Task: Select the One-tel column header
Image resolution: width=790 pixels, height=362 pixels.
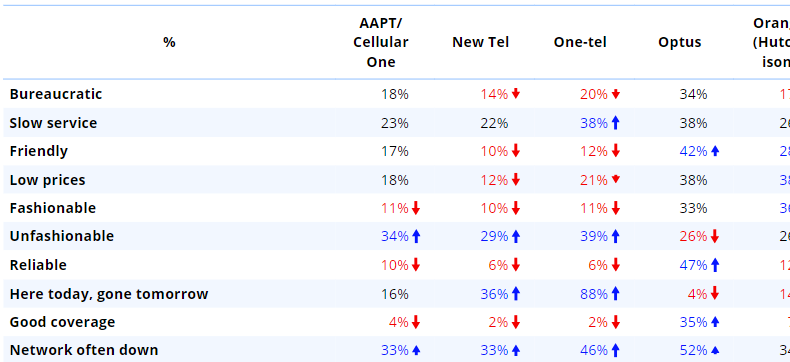Action: [x=580, y=42]
